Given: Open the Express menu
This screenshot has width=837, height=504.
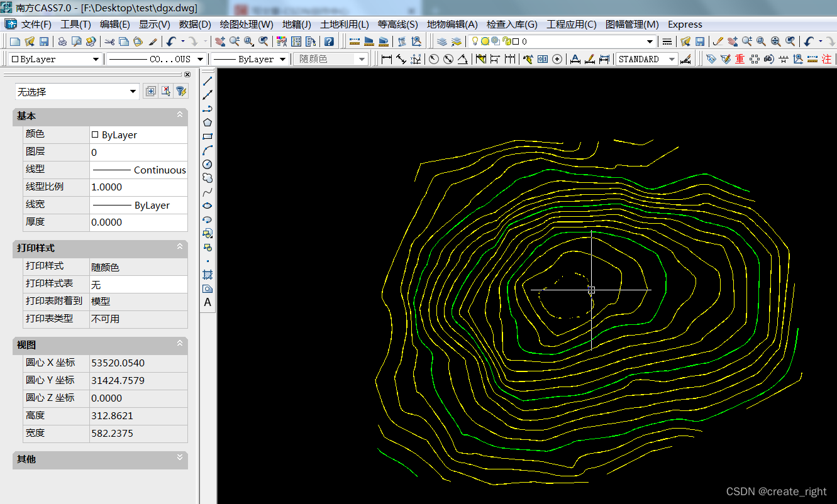Looking at the screenshot, I should (x=685, y=25).
